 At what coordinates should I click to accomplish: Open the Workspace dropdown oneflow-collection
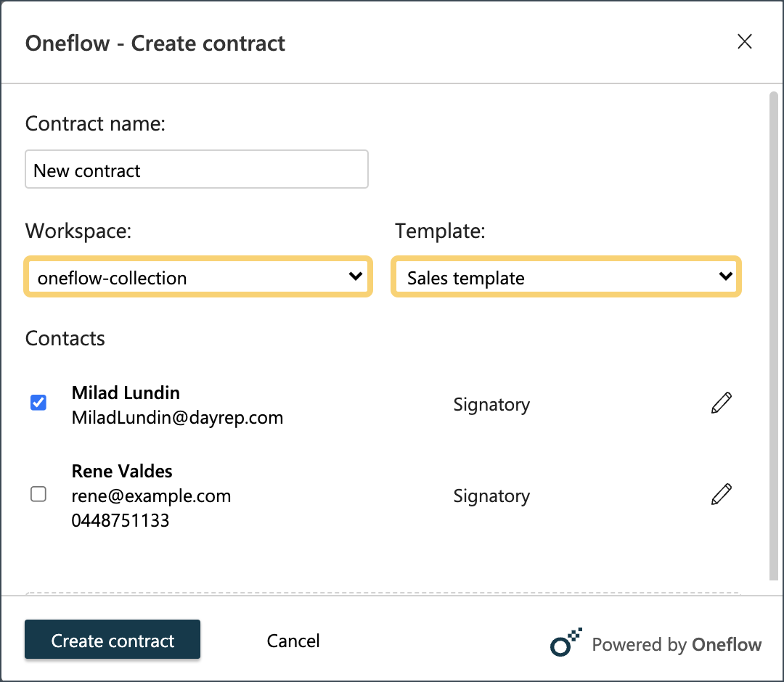pos(198,276)
